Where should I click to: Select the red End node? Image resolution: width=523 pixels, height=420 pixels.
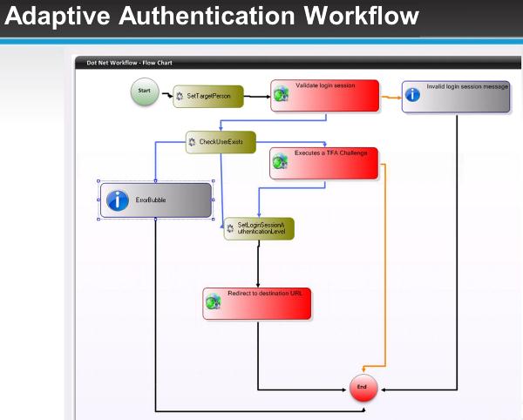point(363,388)
